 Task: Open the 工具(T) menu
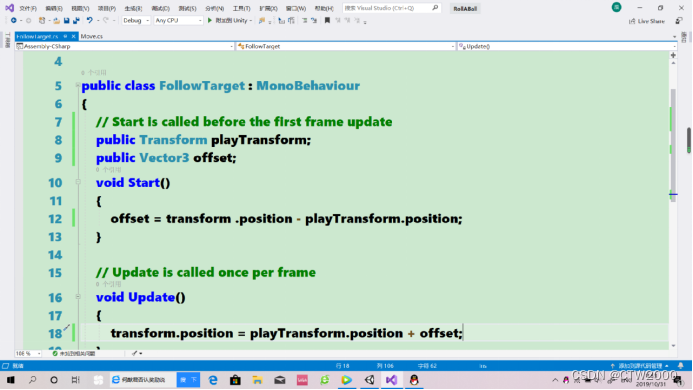coord(241,8)
